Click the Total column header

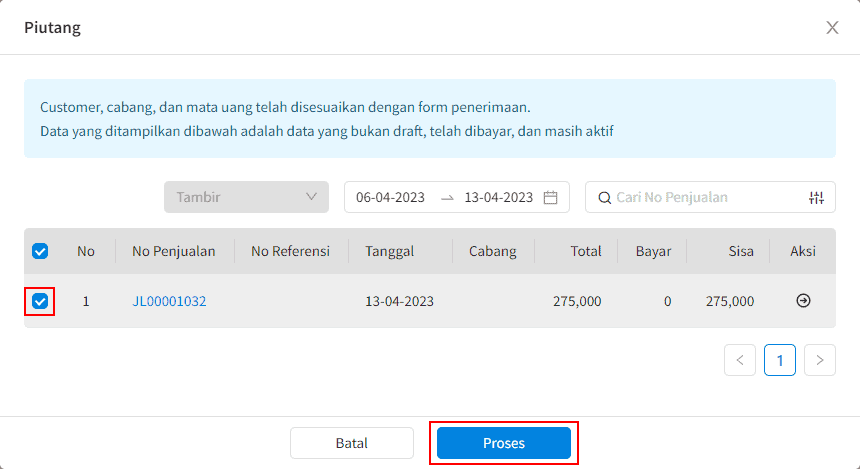click(x=586, y=251)
